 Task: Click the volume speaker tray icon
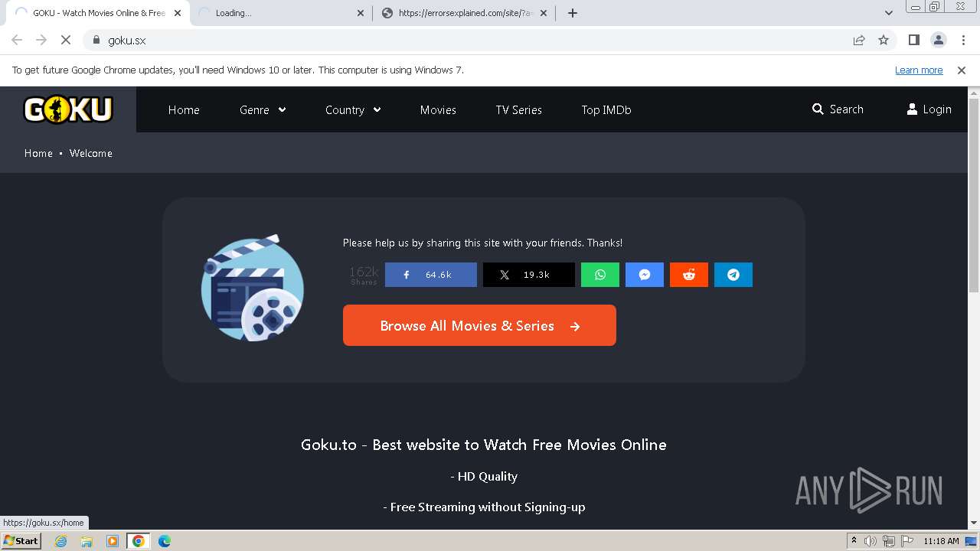[x=870, y=541]
